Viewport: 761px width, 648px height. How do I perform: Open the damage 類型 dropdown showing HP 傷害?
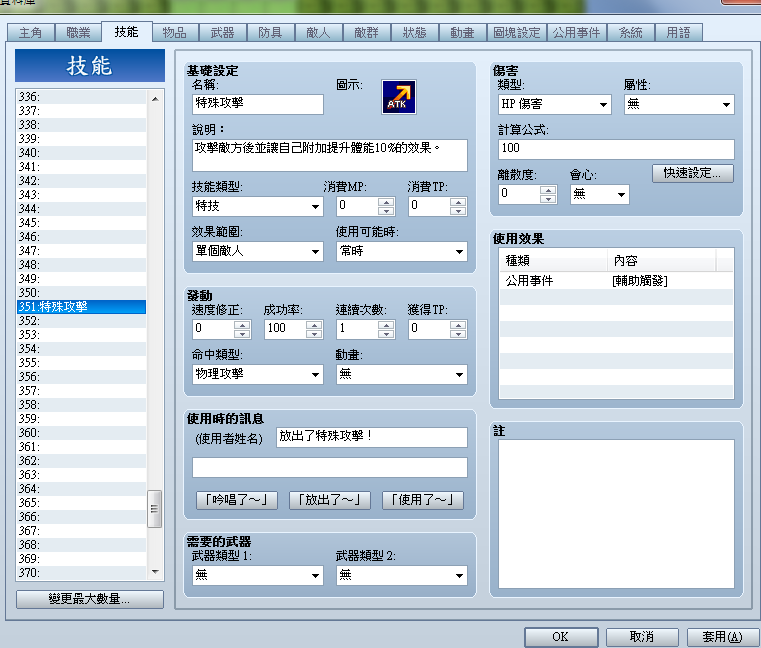pos(555,104)
